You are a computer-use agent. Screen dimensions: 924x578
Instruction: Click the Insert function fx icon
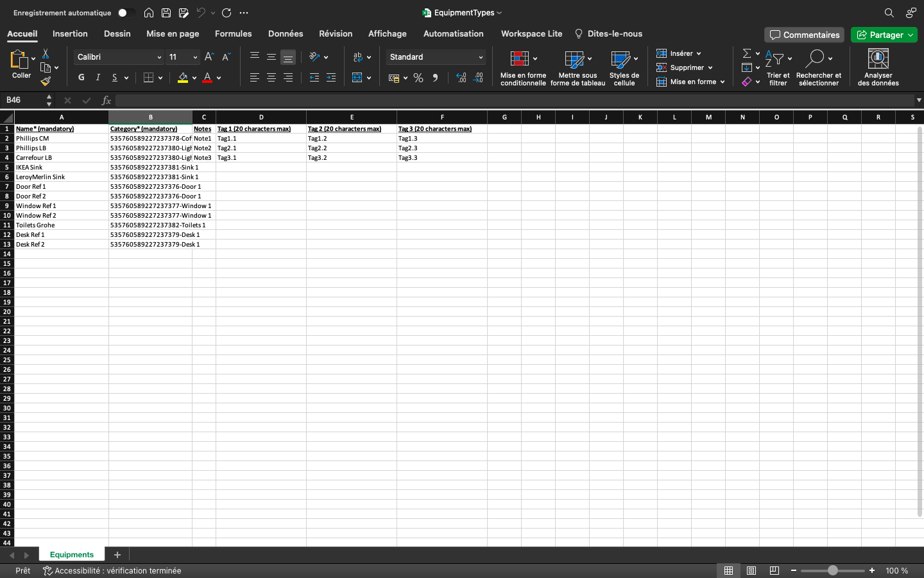(107, 100)
